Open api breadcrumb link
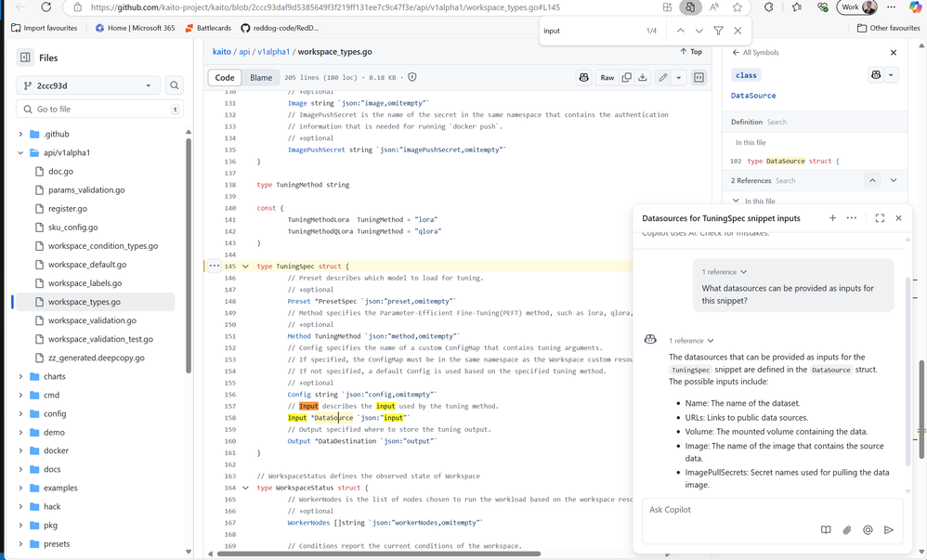927x560 pixels. (244, 52)
